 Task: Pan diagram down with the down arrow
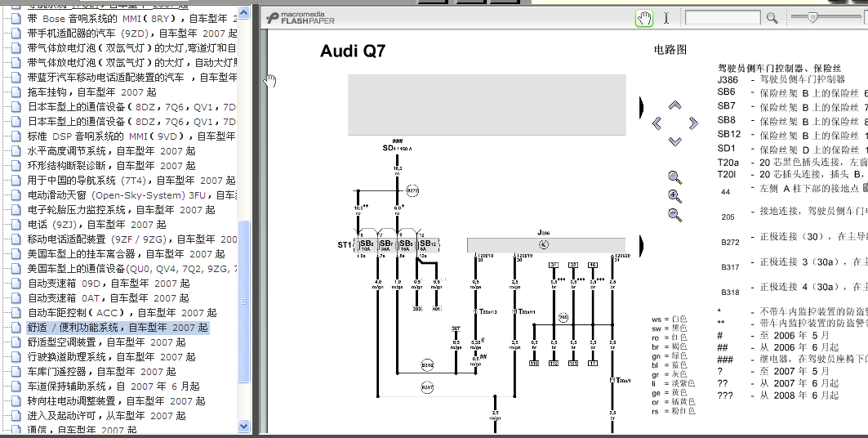[674, 141]
